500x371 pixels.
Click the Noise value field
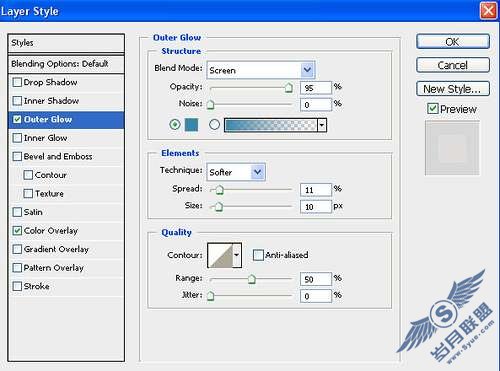pyautogui.click(x=316, y=105)
